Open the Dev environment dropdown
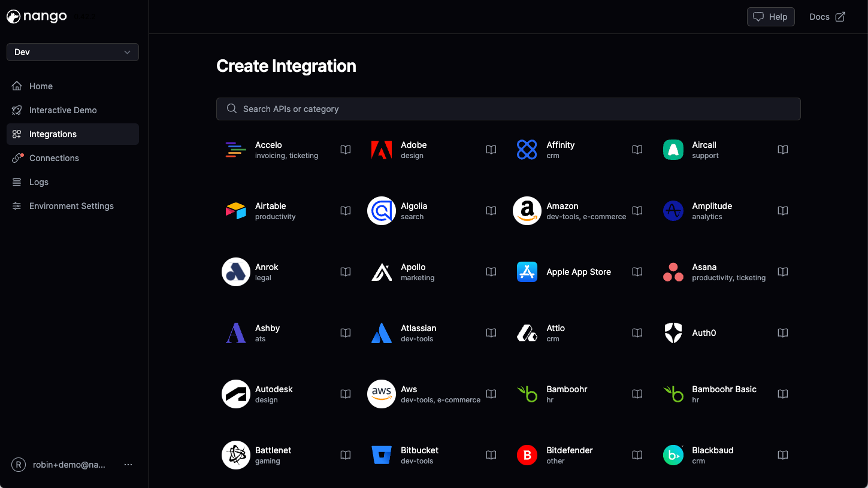The height and width of the screenshot is (488, 868). [x=72, y=52]
